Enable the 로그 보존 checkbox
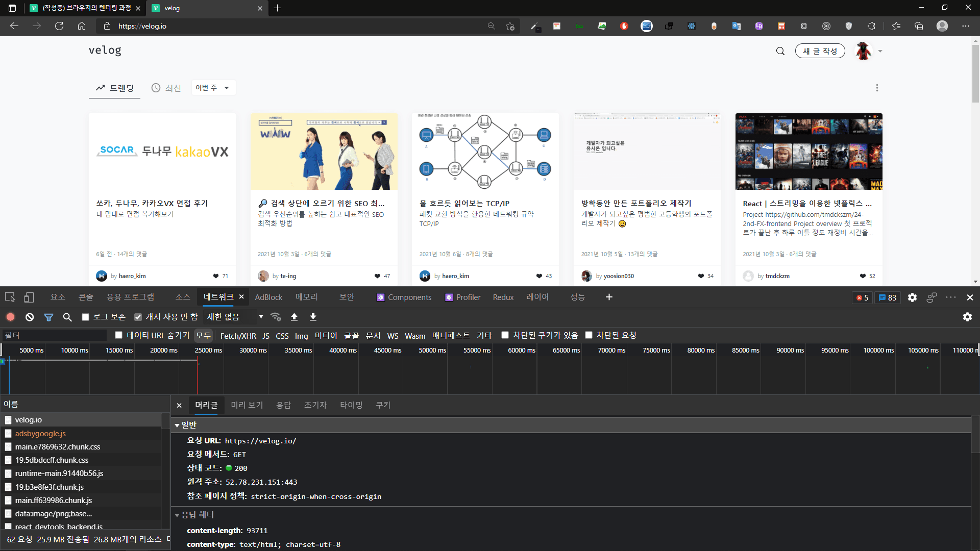980x551 pixels. (86, 317)
